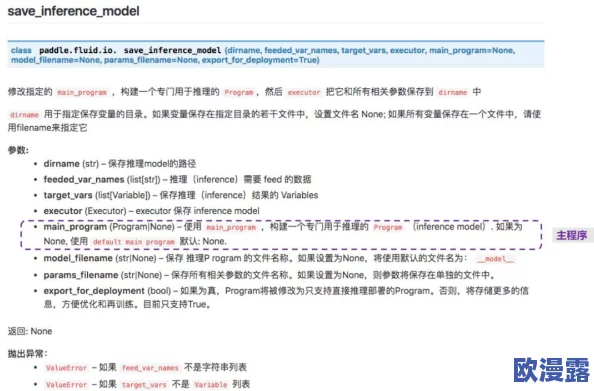Click the Variable code tag in last line
The height and width of the screenshot is (391, 594).
(211, 385)
